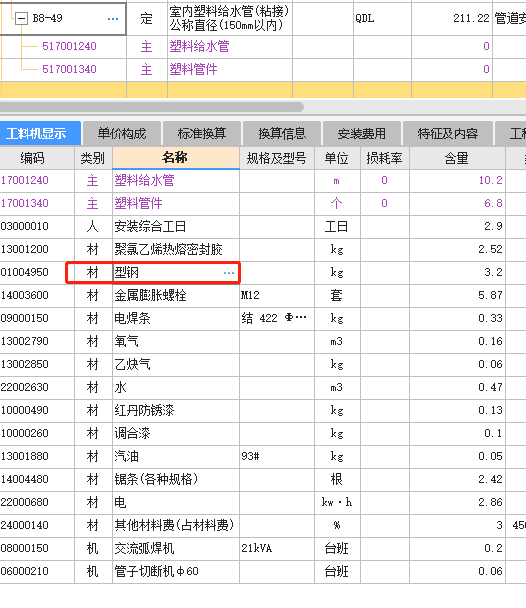
Task: Click code cell 14003600
Action: tap(37, 295)
